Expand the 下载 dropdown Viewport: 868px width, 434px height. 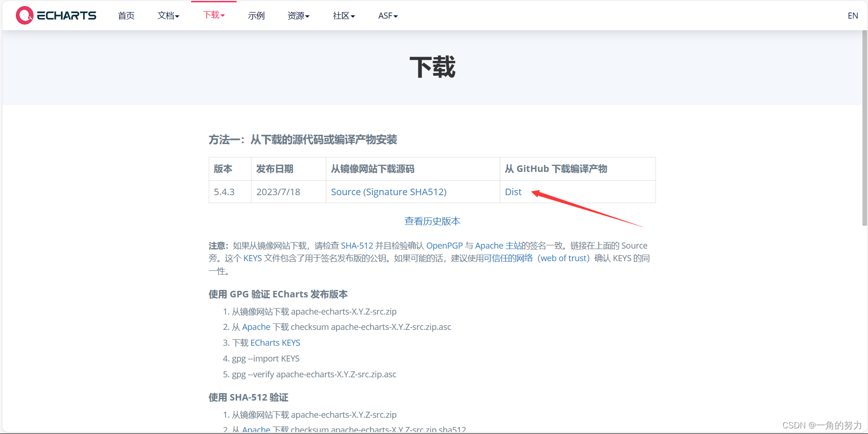pos(213,15)
